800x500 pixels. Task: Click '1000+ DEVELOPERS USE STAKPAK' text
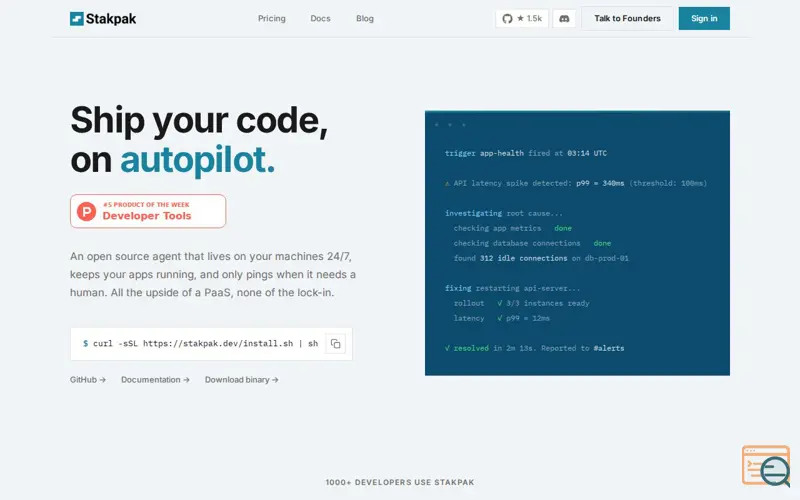[400, 482]
